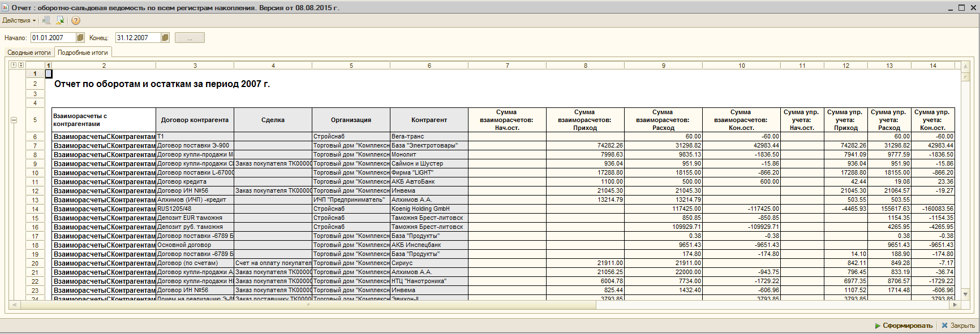Click the 'Вега-транс' контрагент cell
Image resolution: width=980 pixels, height=334 pixels.
(x=429, y=137)
